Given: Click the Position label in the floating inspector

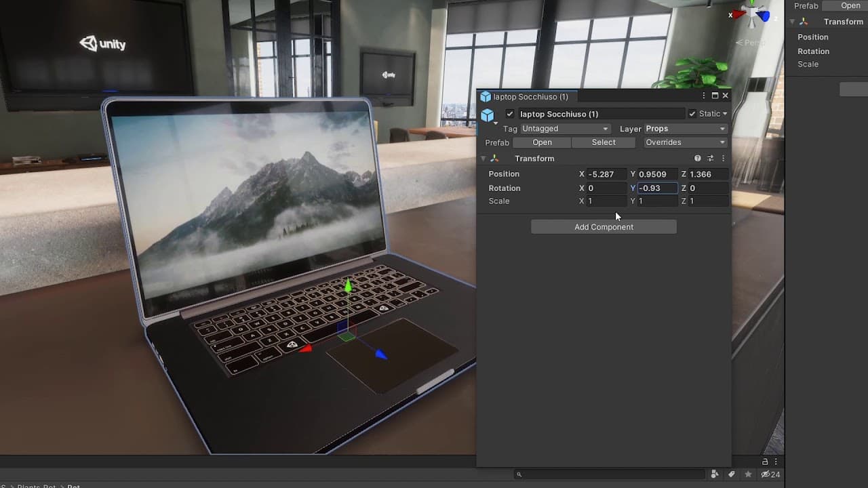Looking at the screenshot, I should [504, 174].
